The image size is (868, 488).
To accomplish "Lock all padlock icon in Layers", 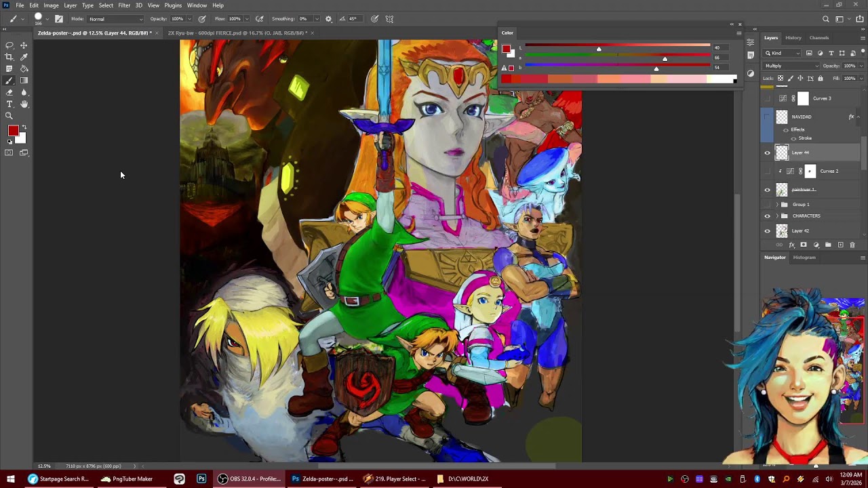I will [x=821, y=79].
